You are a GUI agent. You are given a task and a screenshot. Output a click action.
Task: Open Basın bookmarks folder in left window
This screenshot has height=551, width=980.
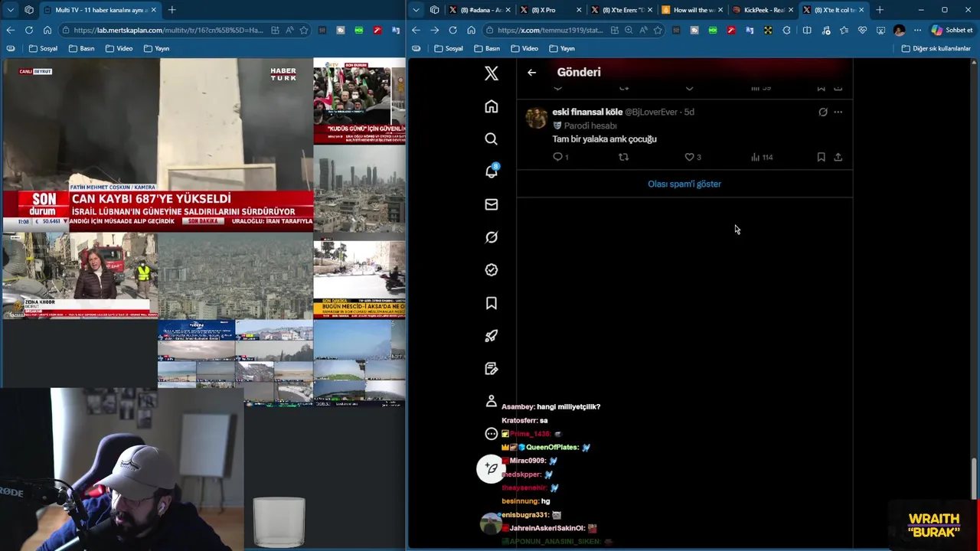[x=82, y=48]
